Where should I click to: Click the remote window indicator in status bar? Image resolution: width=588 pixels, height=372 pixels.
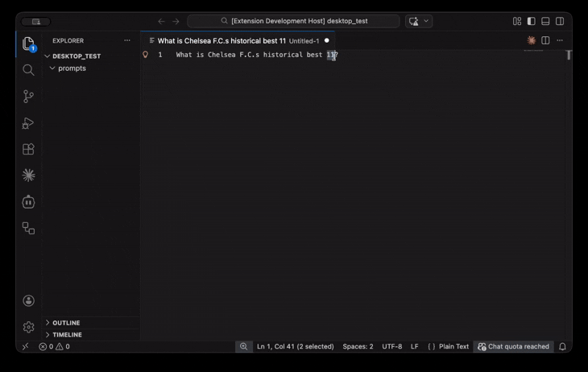pos(26,346)
